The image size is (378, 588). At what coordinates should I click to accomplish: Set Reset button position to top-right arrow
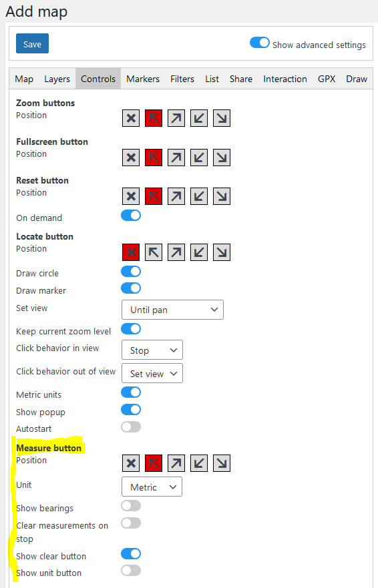click(176, 196)
